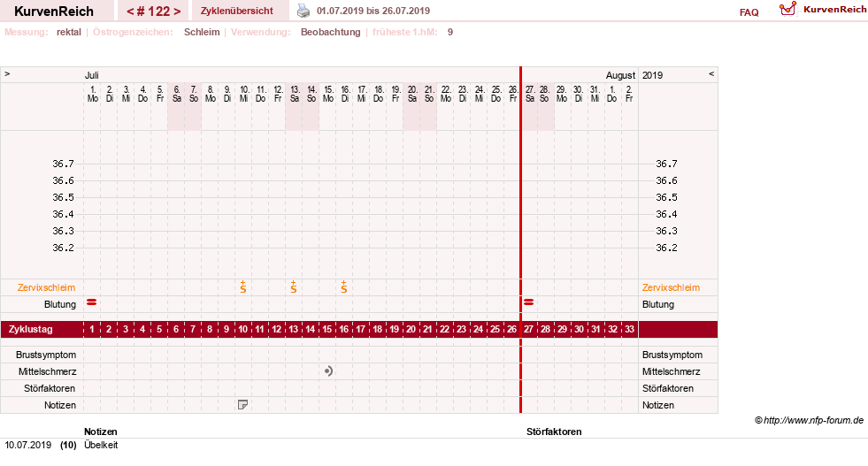The image size is (868, 466).
Task: Click the 2019 year label
Action: [x=652, y=75]
